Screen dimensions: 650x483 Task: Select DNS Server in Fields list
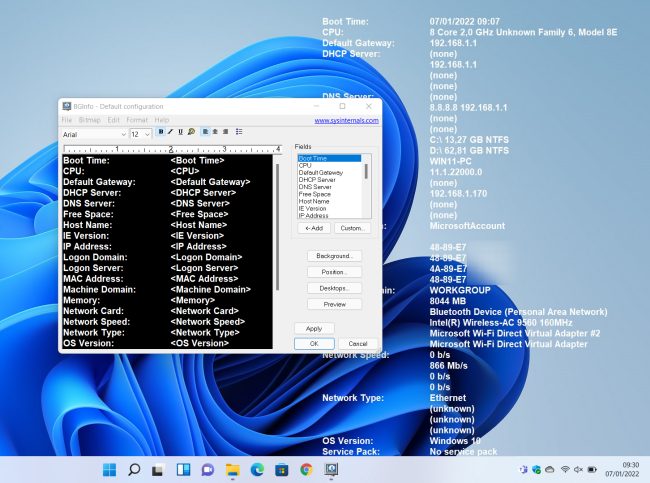tap(330, 187)
